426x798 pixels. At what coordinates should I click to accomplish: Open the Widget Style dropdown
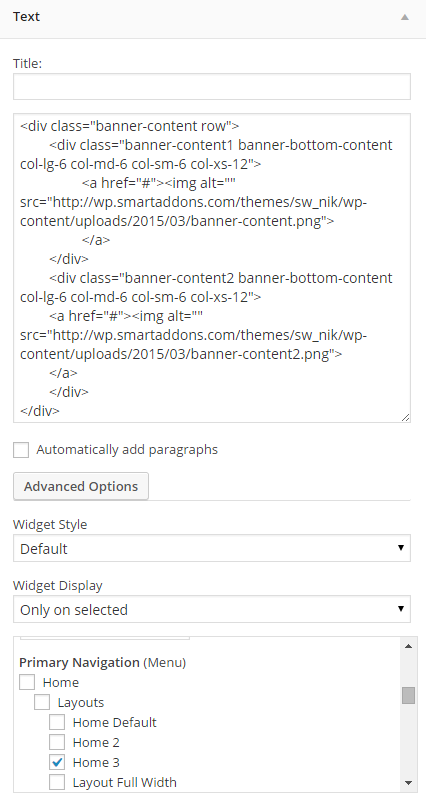point(212,548)
